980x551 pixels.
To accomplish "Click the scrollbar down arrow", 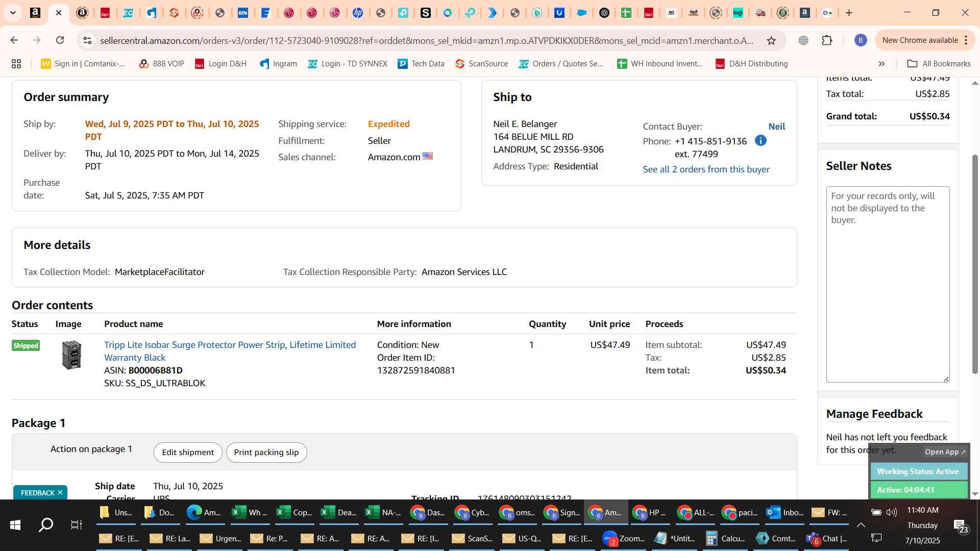I will (x=975, y=494).
